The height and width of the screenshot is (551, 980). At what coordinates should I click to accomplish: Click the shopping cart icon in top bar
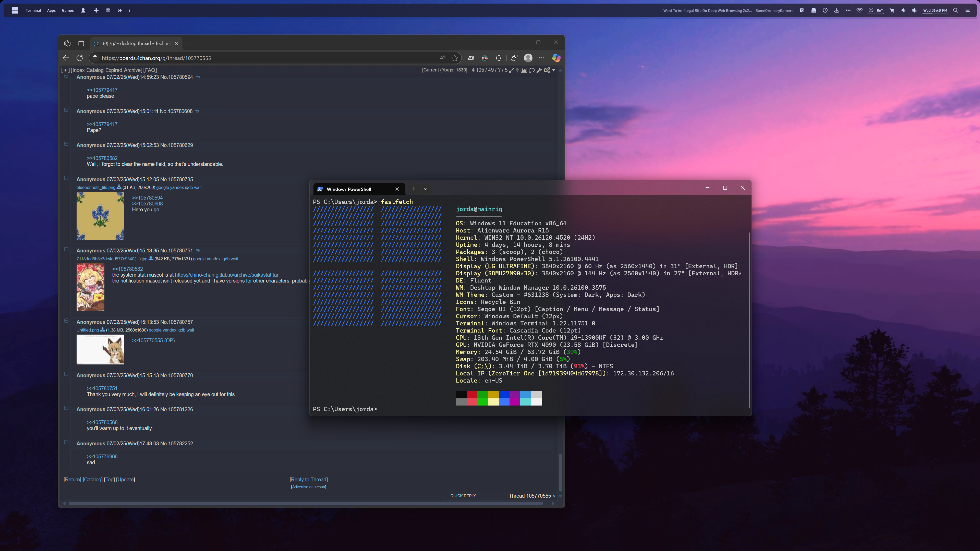(892, 10)
